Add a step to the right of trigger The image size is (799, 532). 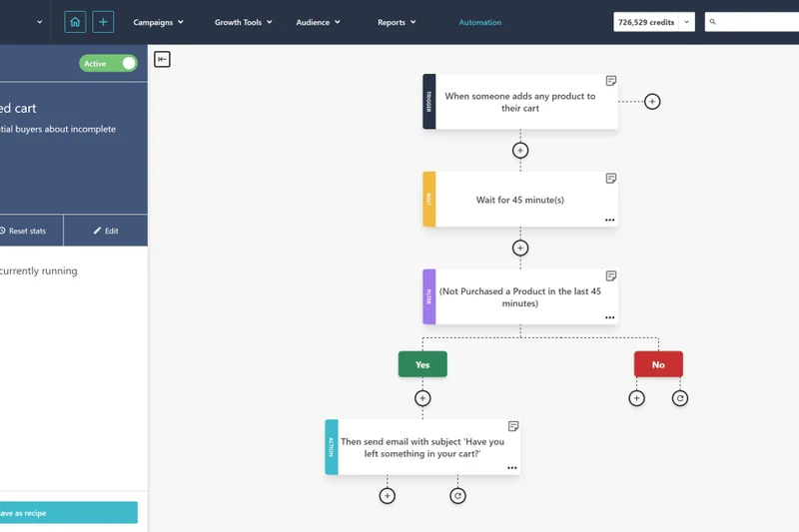point(652,102)
